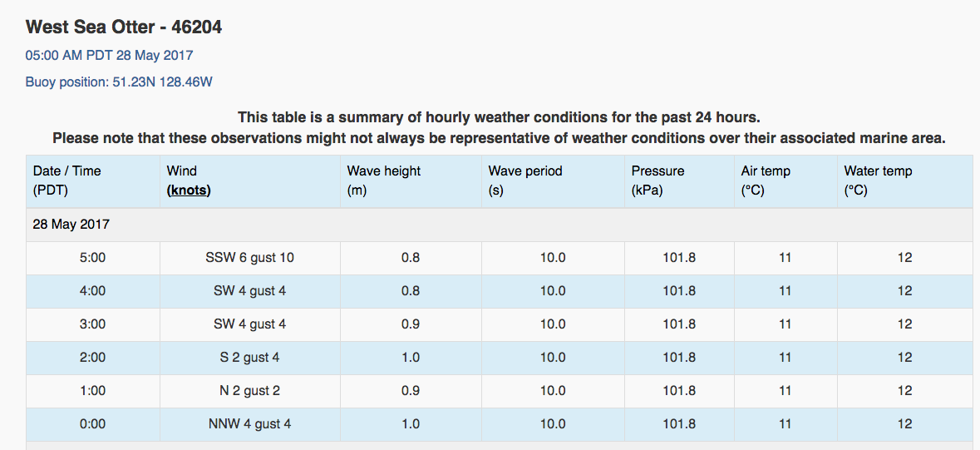Click the Wave period column header
Image resolution: width=980 pixels, height=450 pixels.
pos(553,181)
